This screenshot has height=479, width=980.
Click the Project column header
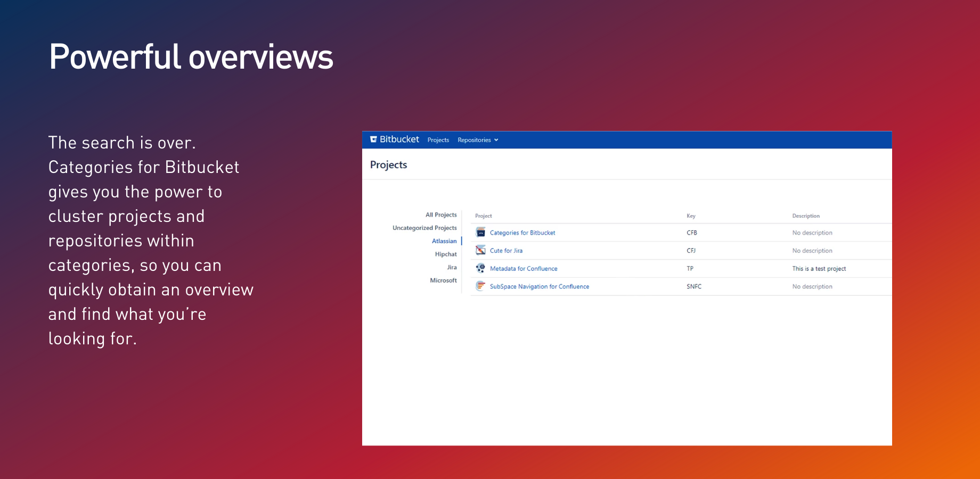[483, 216]
